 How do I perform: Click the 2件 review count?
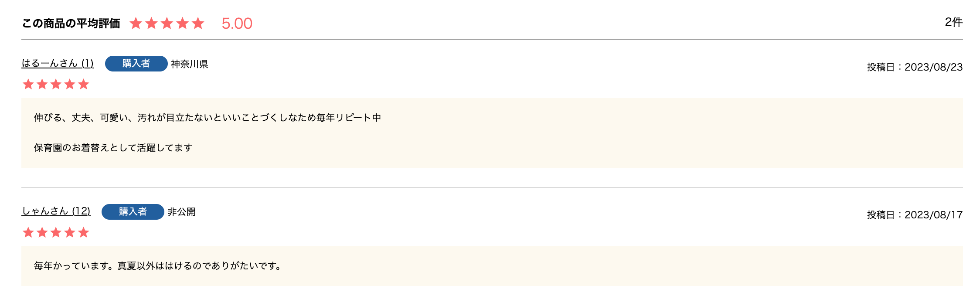[x=953, y=22]
